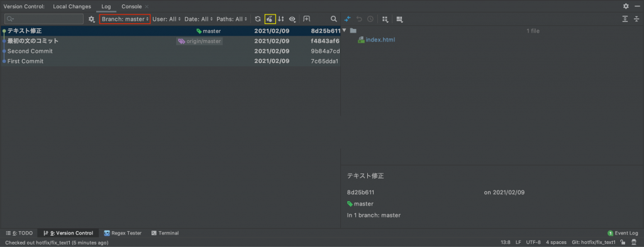The image size is (644, 247).
Task: Click the Refresh log icon
Action: click(257, 19)
